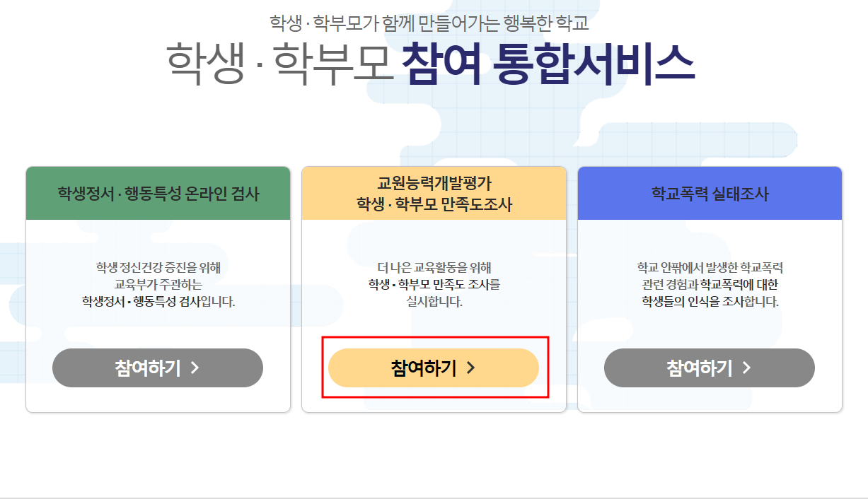Click the bold 학생·학부모 만족도 조사를 text
868x499 pixels.
(x=434, y=285)
